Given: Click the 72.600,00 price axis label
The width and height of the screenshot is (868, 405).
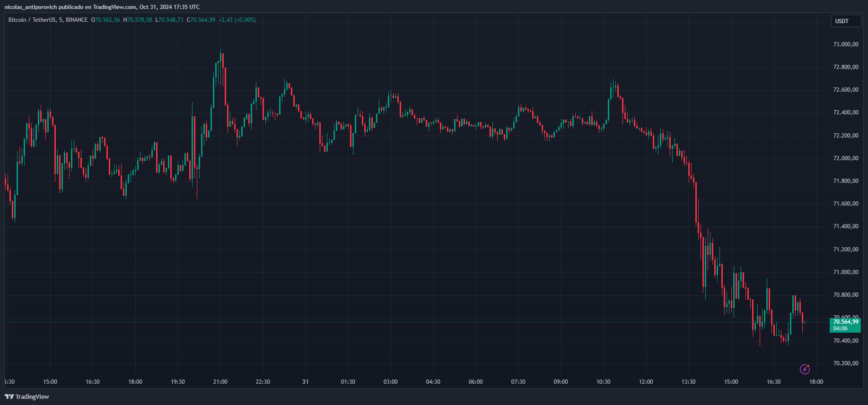Looking at the screenshot, I should [846, 90].
